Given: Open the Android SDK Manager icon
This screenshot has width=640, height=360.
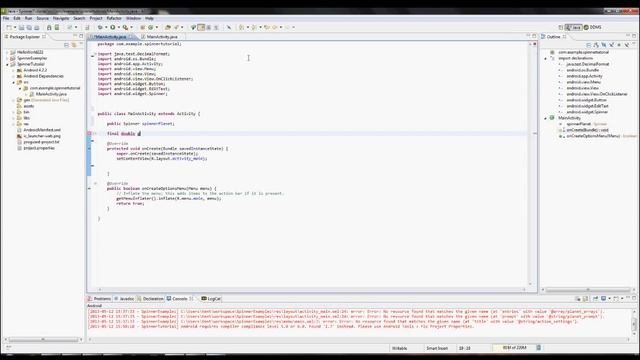Looking at the screenshot, I should point(49,27).
